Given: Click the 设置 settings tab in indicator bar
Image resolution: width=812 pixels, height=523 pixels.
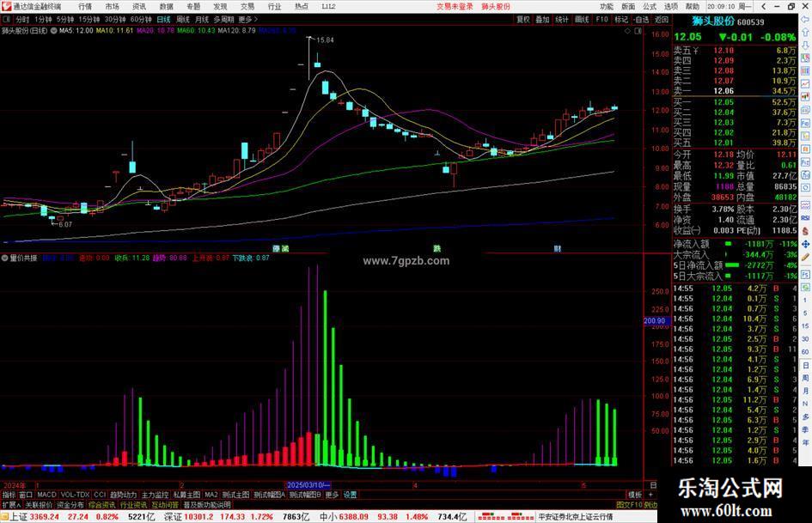Looking at the screenshot, I should click(350, 495).
